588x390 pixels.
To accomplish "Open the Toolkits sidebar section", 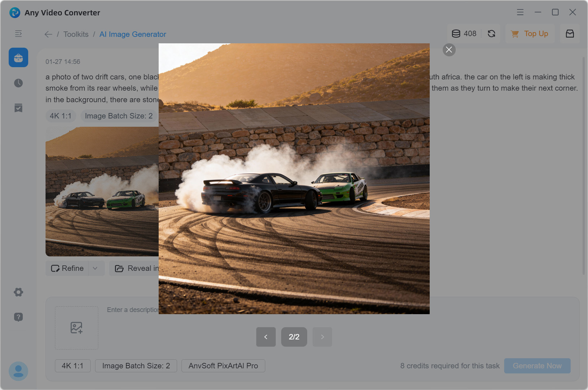I will click(18, 58).
